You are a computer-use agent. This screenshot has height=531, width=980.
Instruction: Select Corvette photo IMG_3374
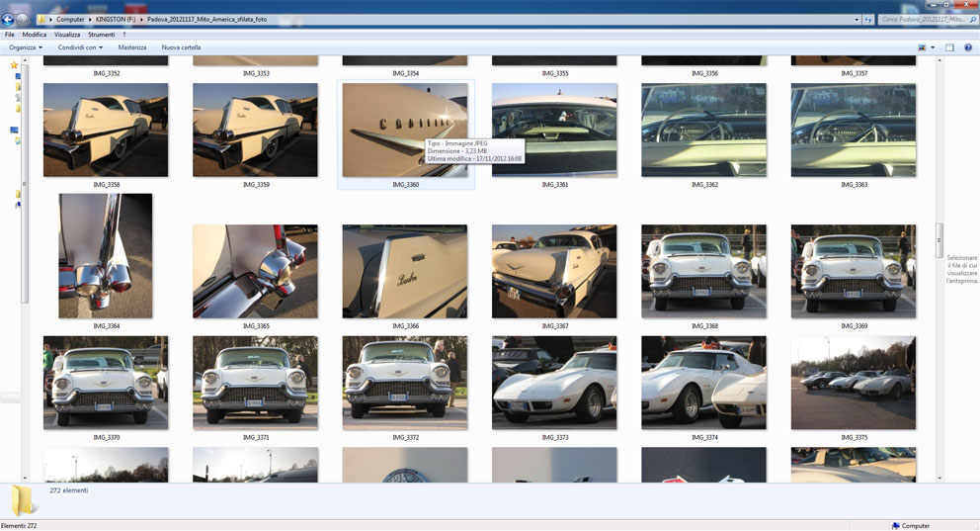703,383
